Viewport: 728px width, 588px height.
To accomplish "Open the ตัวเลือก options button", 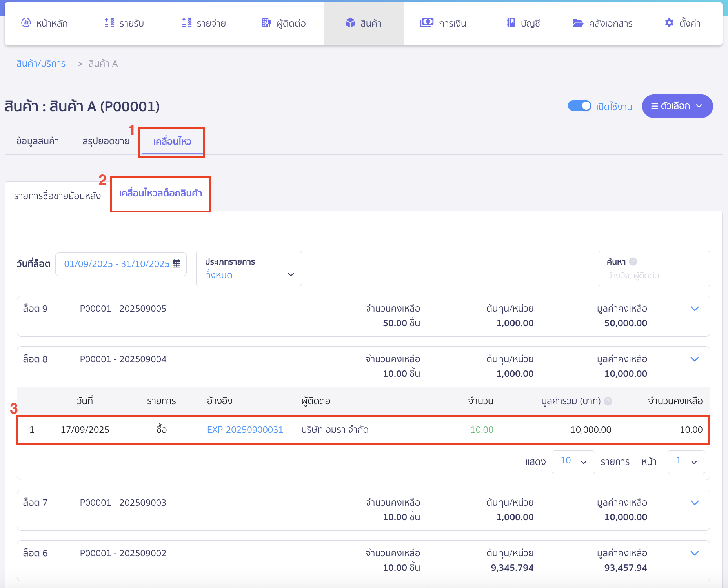I will coord(677,106).
